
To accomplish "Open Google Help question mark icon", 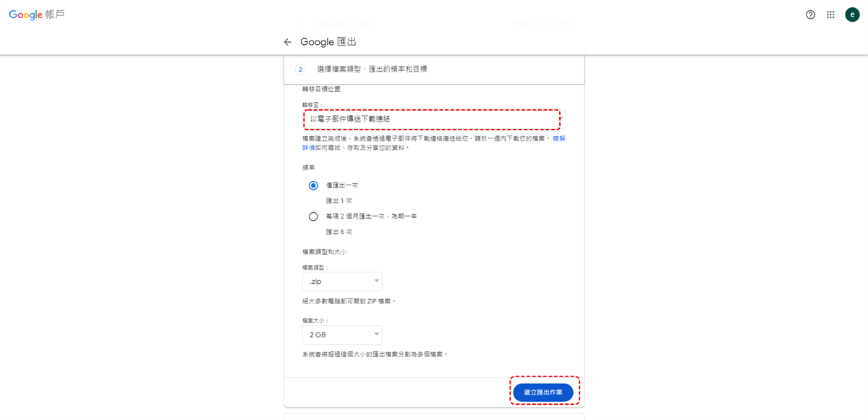I will 810,14.
